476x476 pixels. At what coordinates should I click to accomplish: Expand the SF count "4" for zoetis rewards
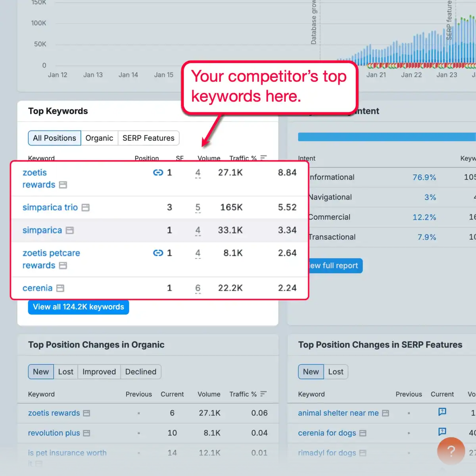coord(198,173)
